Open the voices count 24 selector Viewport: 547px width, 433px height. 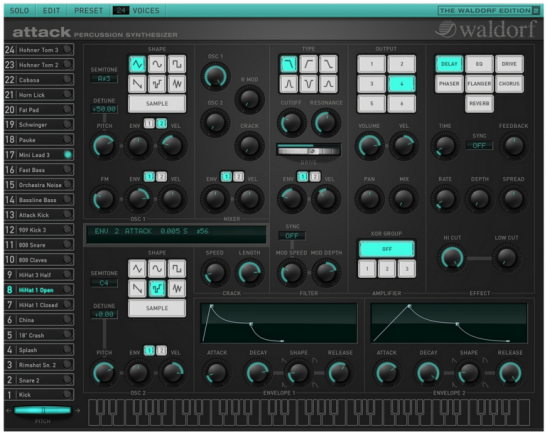121,10
